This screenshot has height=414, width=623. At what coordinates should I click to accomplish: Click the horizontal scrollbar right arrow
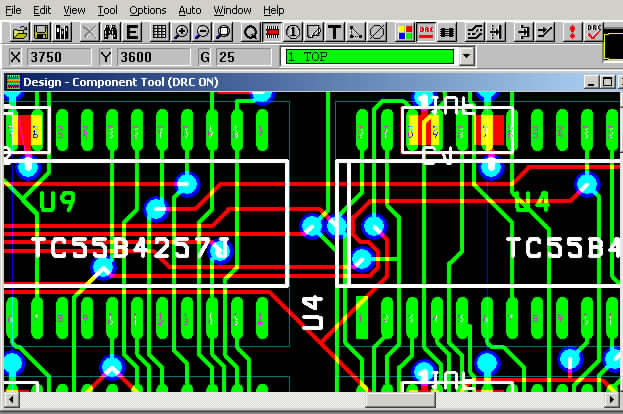[612, 399]
